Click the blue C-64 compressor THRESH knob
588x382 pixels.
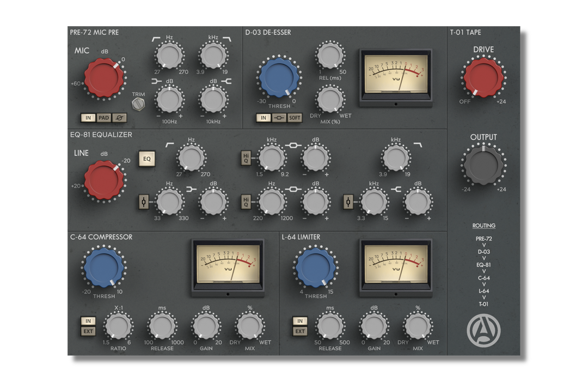[104, 268]
